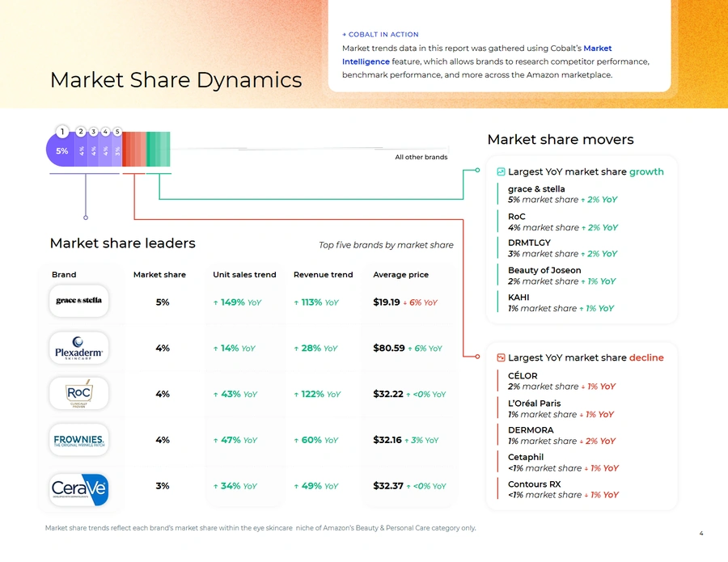
Task: Select the RoC brand logo
Action: point(79,394)
